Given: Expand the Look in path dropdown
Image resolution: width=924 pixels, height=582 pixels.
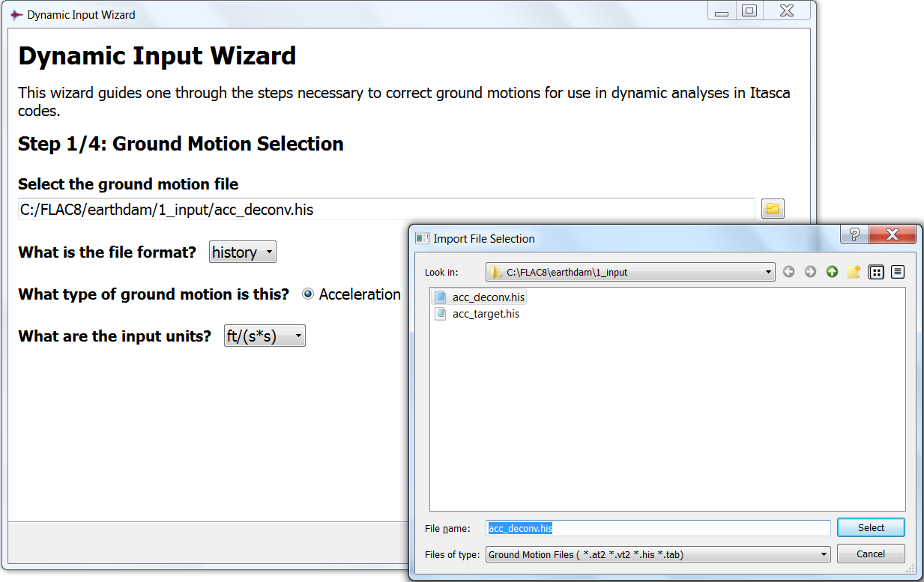Looking at the screenshot, I should [629, 272].
